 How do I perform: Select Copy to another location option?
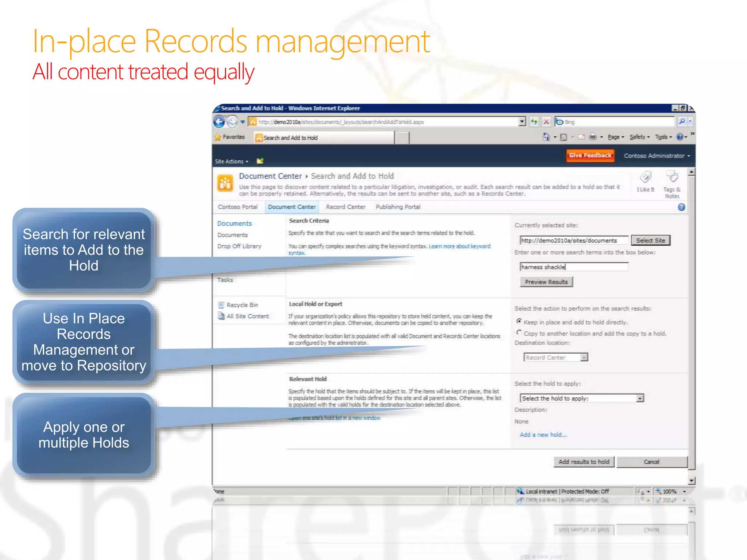[519, 332]
